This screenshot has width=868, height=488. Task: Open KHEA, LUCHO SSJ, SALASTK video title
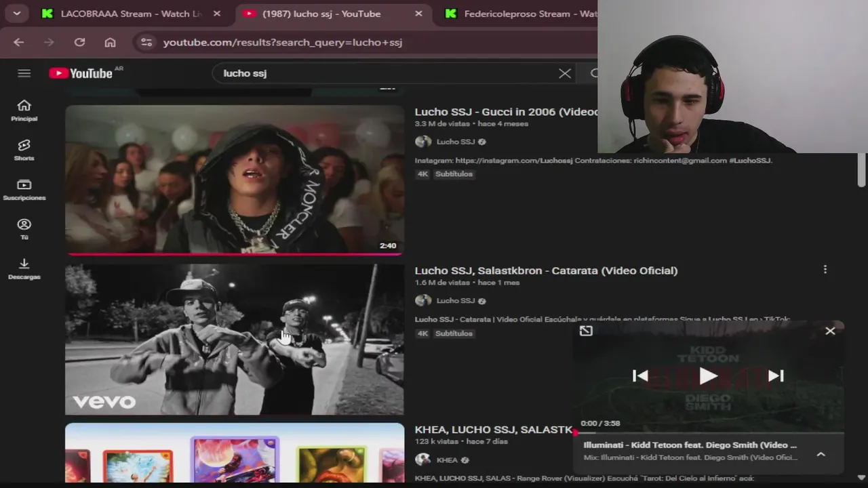click(x=494, y=430)
